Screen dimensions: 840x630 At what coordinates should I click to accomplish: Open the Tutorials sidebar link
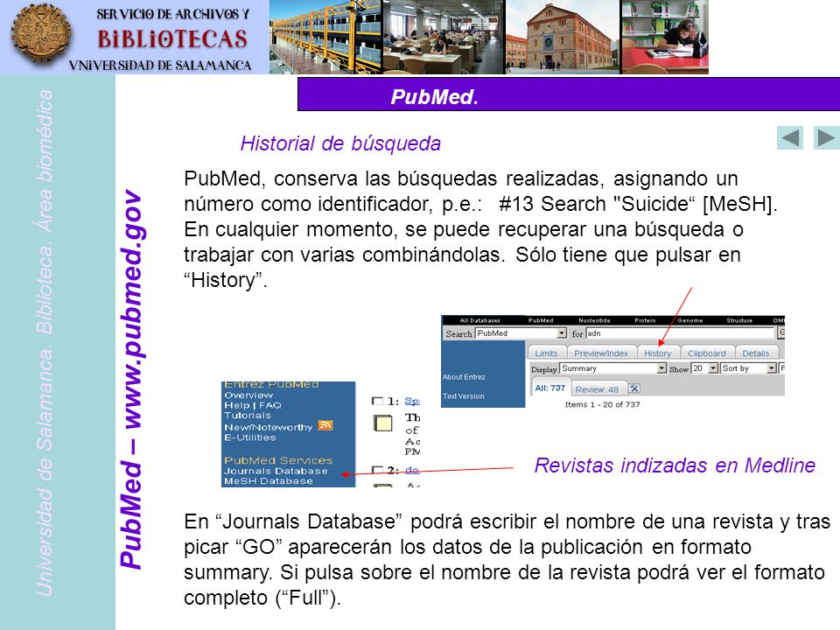tap(248, 415)
